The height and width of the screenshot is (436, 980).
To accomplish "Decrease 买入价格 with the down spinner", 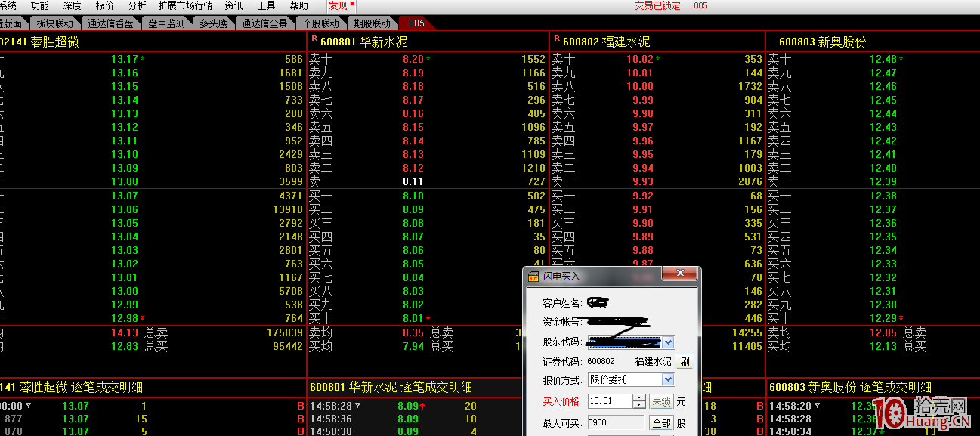I will point(639,406).
